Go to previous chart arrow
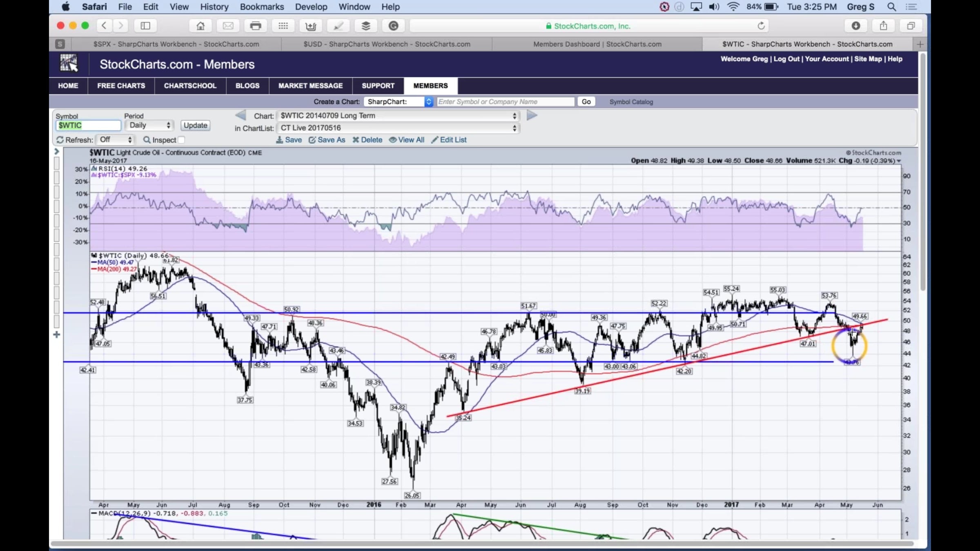Screen dimensions: 980x551 (241, 116)
